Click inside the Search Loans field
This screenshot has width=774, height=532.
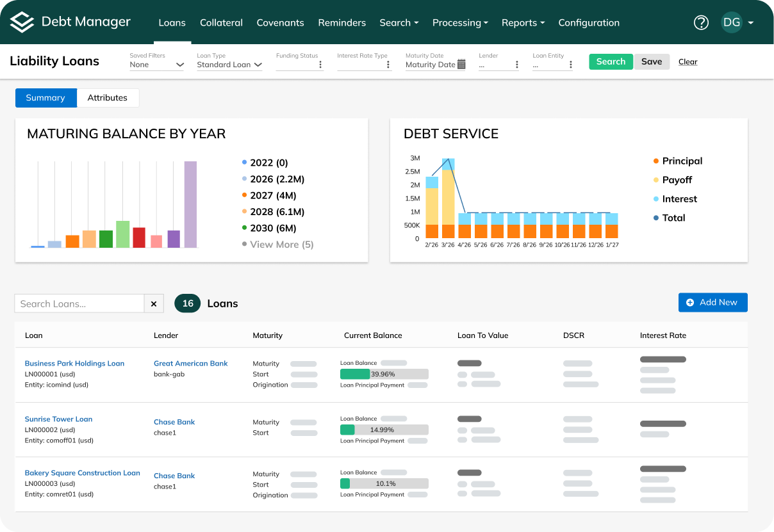pos(79,303)
